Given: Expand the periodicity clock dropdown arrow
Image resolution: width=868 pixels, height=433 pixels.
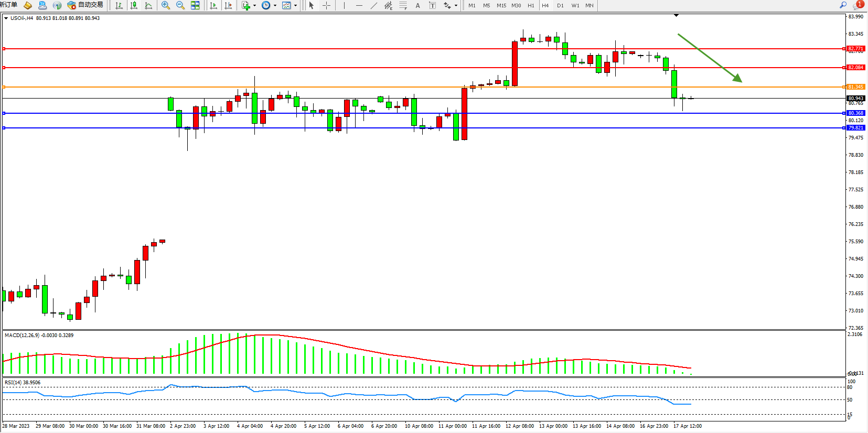Looking at the screenshot, I should click(275, 5).
